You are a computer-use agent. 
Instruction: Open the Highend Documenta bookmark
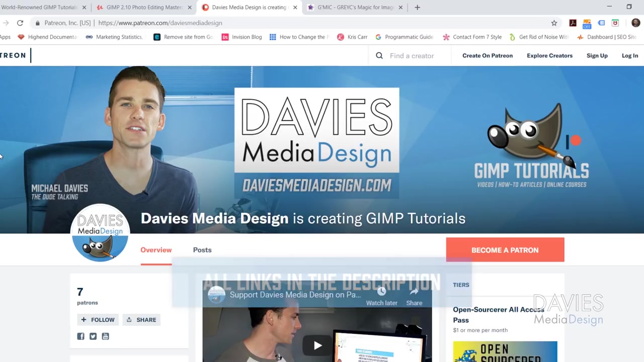(47, 37)
